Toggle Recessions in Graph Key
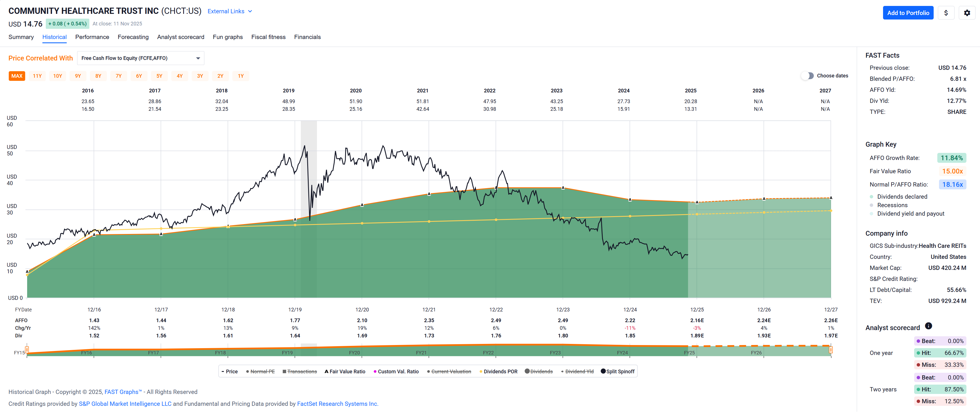 tap(871, 205)
